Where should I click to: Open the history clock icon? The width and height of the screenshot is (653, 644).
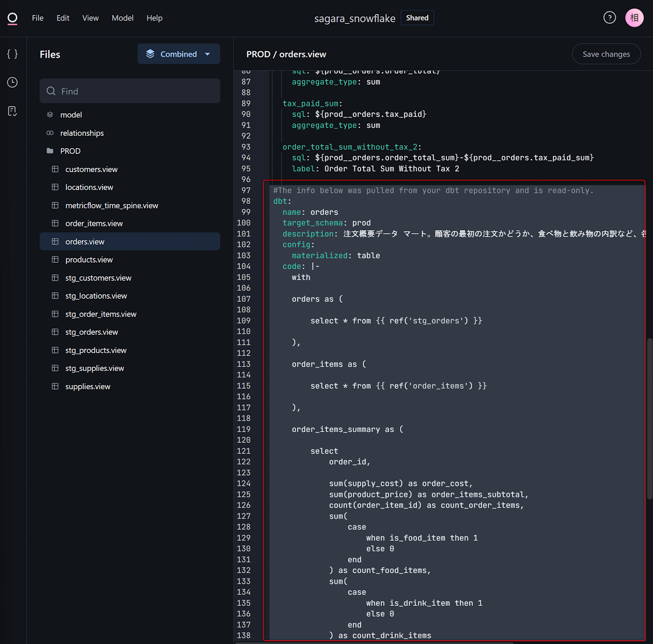tap(12, 83)
